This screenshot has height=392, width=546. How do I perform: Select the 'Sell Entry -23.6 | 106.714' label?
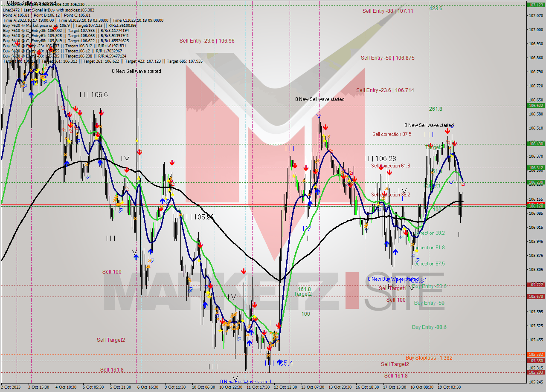(385, 90)
